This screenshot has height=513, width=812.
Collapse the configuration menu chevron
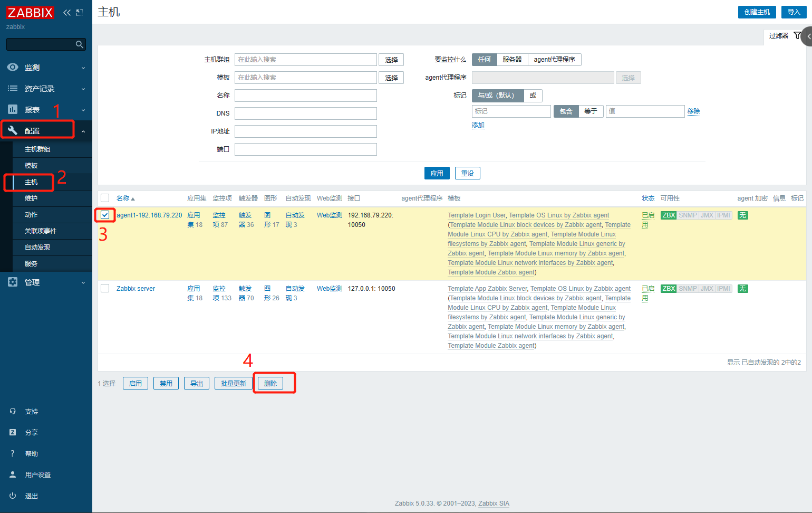[83, 131]
